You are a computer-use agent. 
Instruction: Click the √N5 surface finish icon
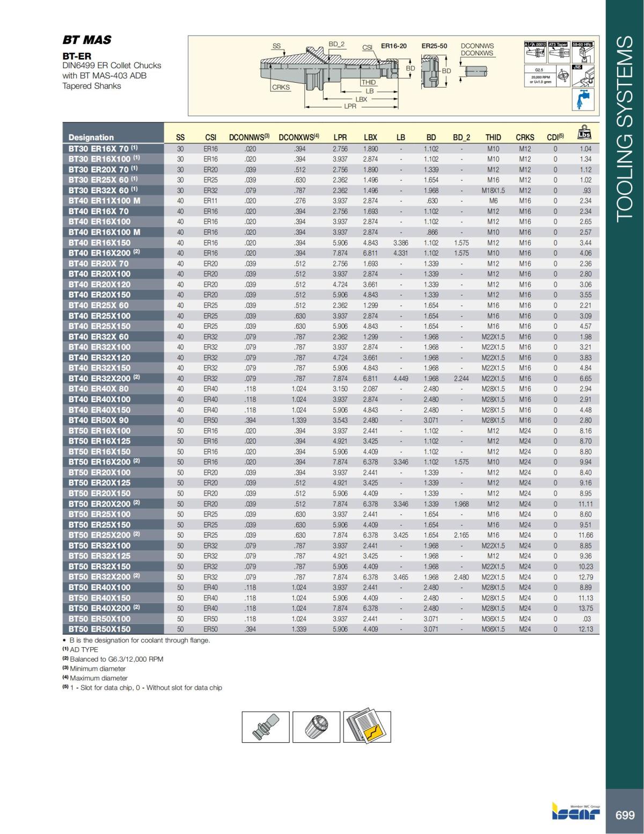(x=583, y=76)
